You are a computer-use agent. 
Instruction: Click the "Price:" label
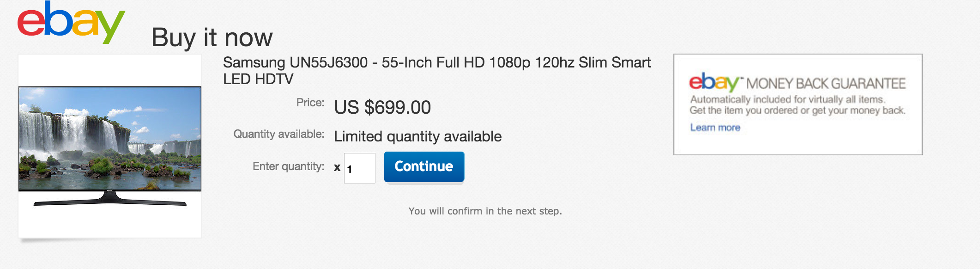point(310,103)
